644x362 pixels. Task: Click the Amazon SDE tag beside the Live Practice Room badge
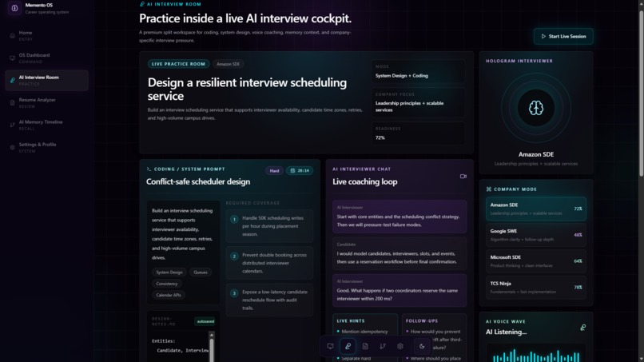[228, 64]
